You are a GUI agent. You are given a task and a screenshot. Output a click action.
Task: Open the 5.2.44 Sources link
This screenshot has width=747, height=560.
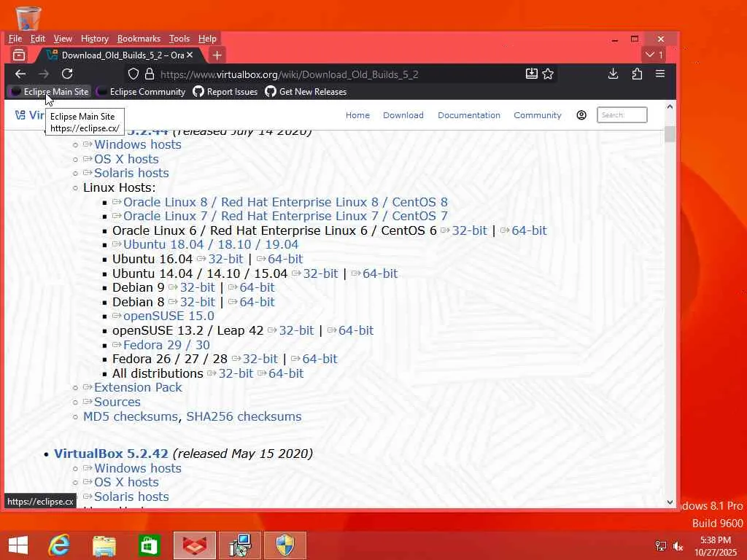click(117, 402)
